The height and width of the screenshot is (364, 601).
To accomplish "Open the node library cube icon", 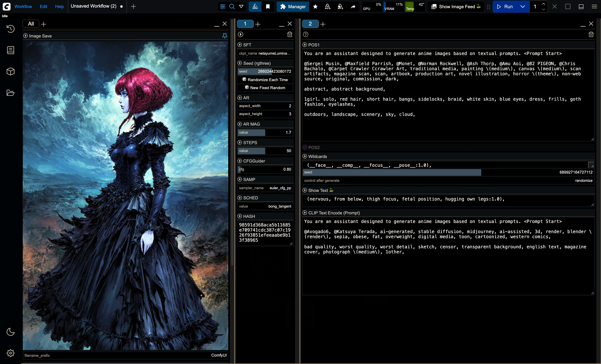I will (11, 71).
